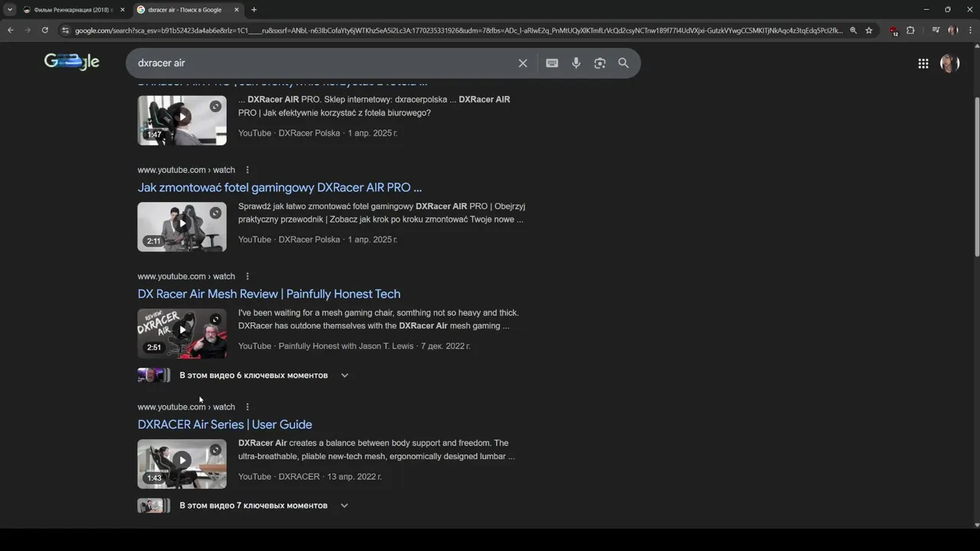Open the media control button
980x551 pixels.
tap(936, 31)
